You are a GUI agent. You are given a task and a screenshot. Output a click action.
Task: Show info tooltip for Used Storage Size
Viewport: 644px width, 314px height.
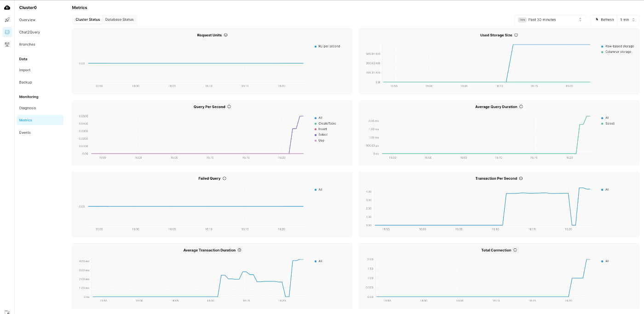click(x=516, y=35)
